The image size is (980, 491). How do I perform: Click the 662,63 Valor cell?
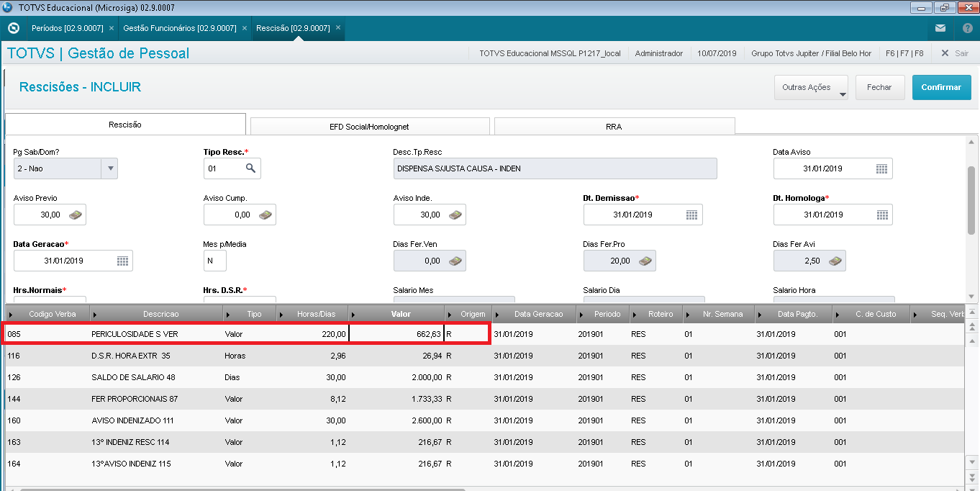396,334
